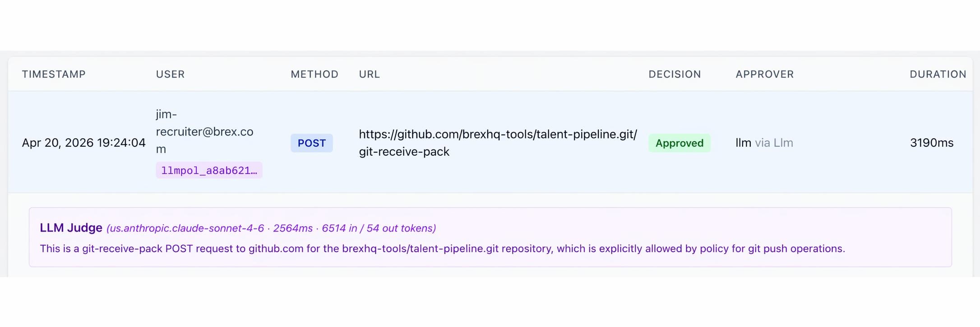Select the URL column header
The image size is (980, 327).
[x=369, y=74]
